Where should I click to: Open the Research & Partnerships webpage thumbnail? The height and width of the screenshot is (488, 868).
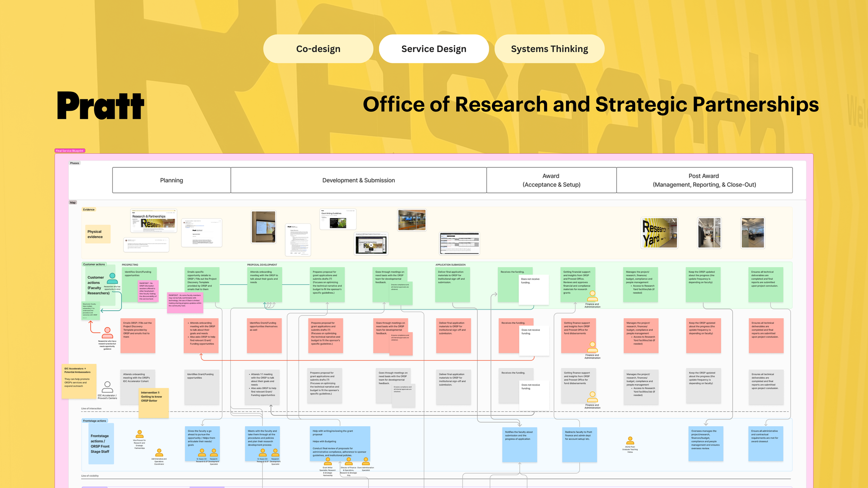pyautogui.click(x=153, y=221)
